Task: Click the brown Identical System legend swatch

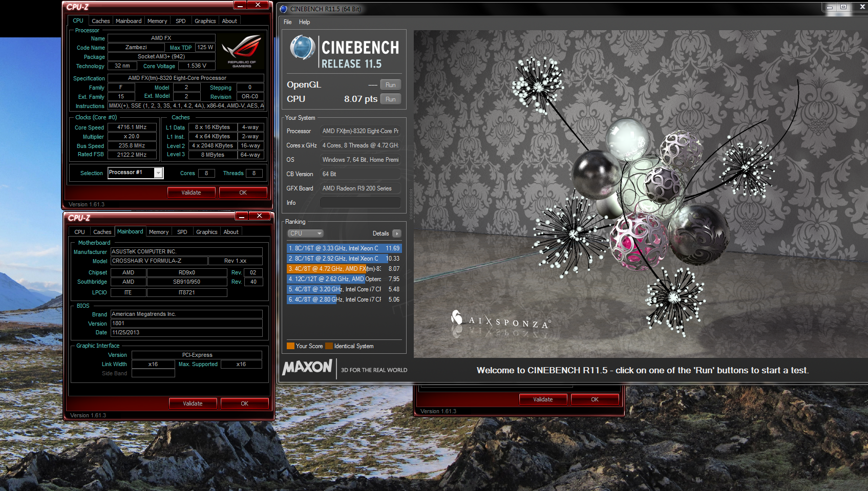Action: [x=329, y=346]
